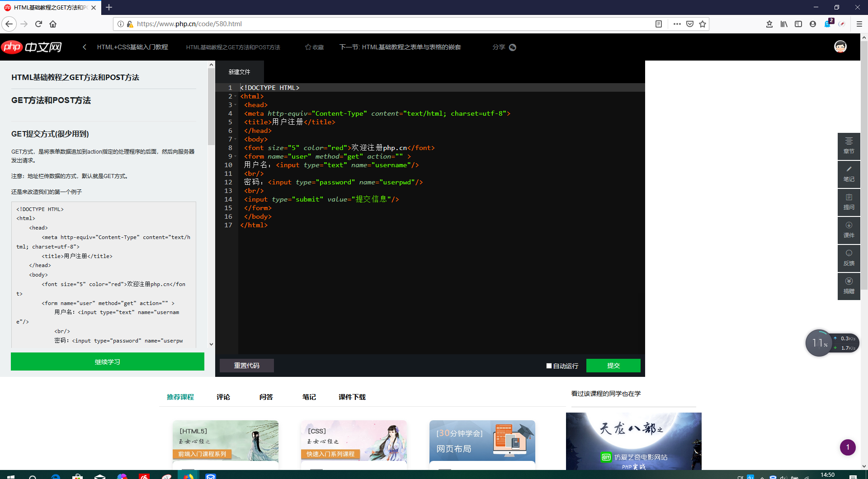Click the 重置代码 reset code button

coord(246,366)
